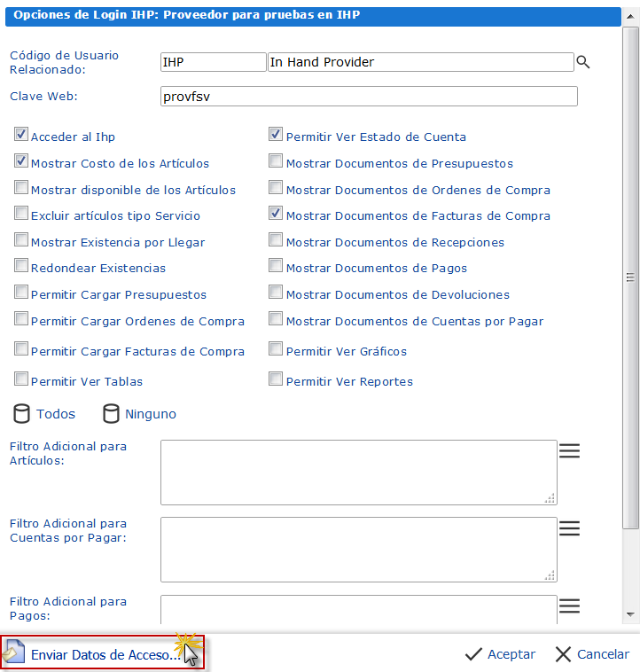Uncheck Mostrar Documentos de Facturas de Compra
640x672 pixels.
click(276, 213)
